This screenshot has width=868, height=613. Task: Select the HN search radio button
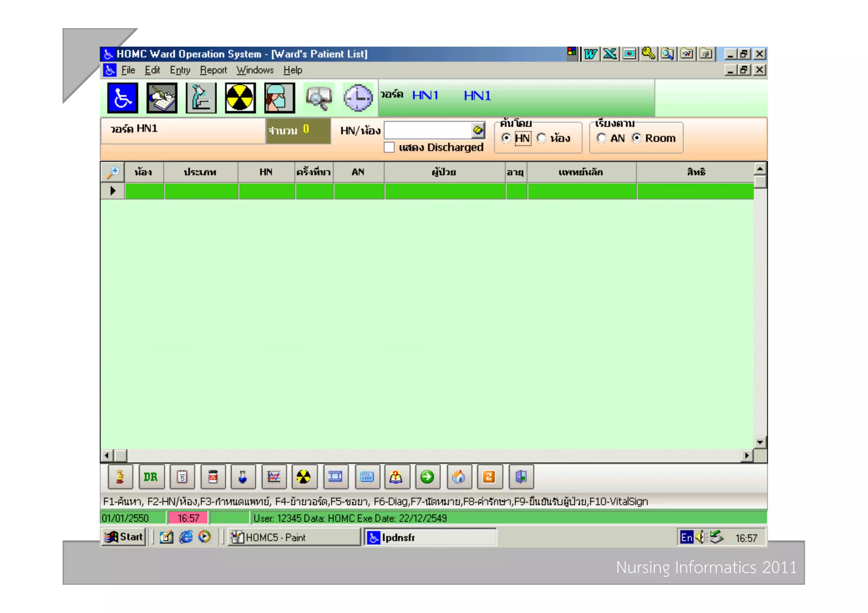pos(506,138)
